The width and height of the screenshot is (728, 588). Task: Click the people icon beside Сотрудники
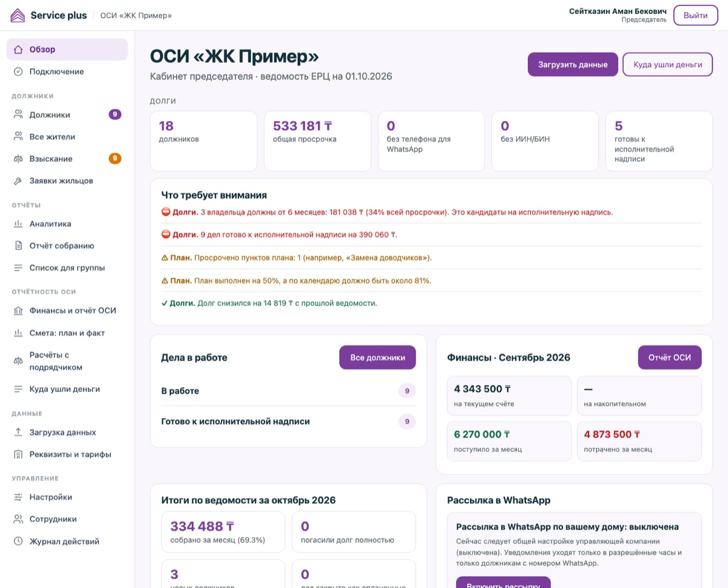[x=18, y=519]
